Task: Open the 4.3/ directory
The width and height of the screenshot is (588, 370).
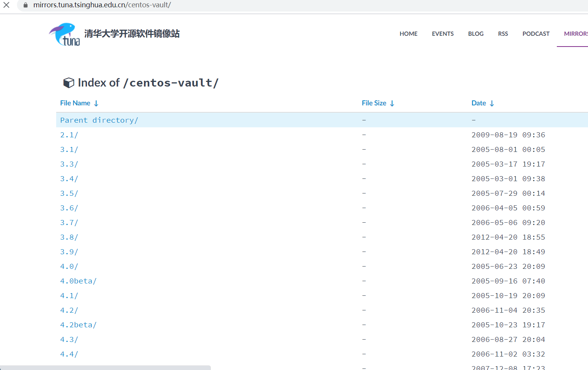Action: [x=69, y=340]
